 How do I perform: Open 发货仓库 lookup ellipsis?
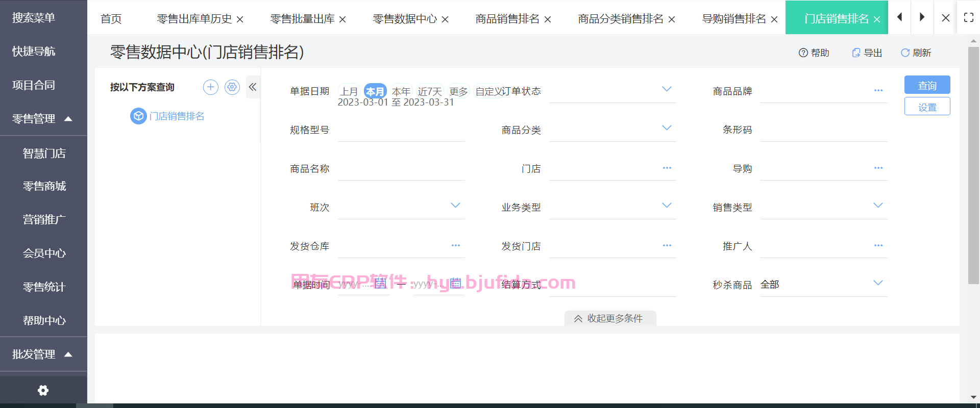(455, 245)
